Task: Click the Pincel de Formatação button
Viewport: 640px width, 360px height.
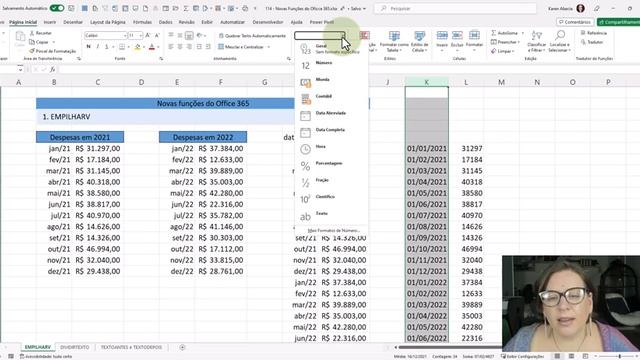Action: point(53,51)
